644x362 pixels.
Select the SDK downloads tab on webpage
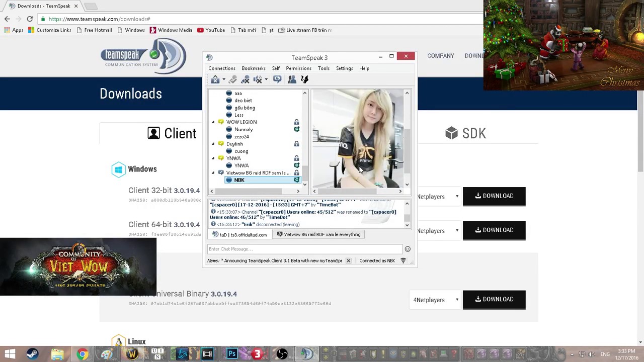(465, 133)
